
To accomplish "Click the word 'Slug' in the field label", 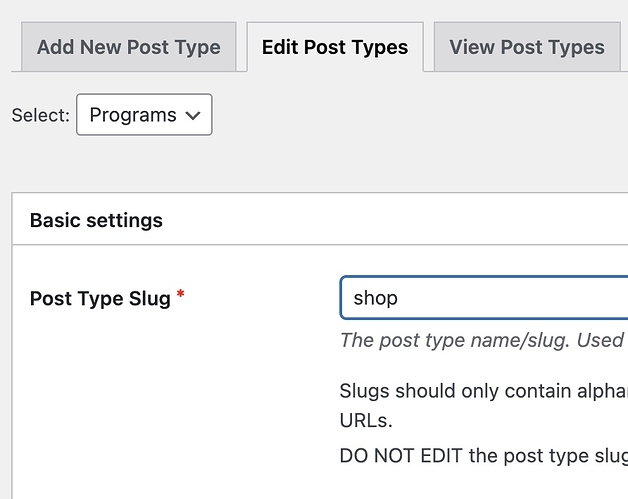I will pos(149,298).
